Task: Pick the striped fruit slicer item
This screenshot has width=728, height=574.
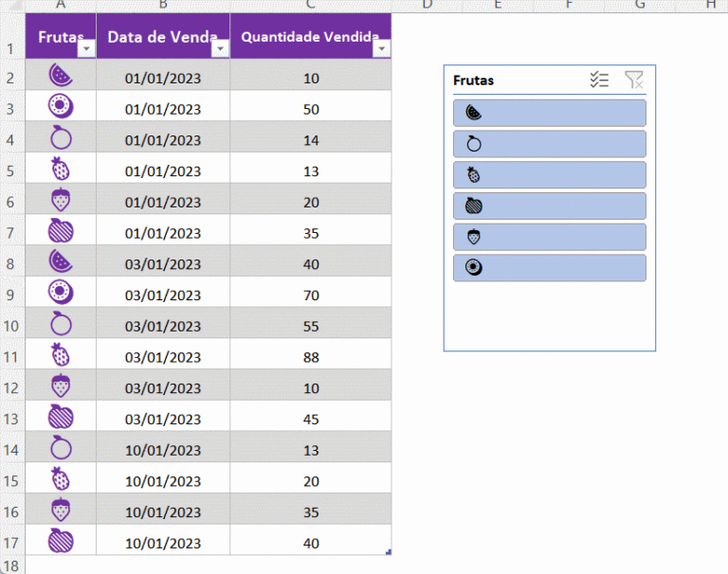Action: click(550, 206)
